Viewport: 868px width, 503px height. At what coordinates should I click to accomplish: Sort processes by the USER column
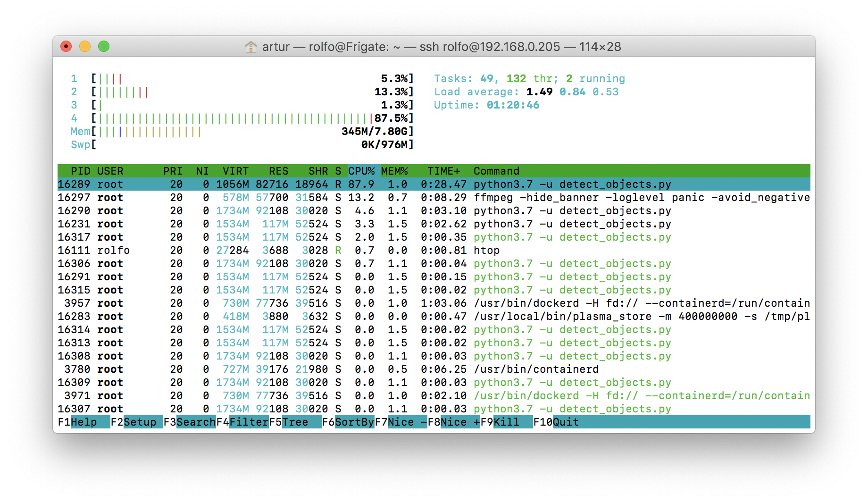pos(110,171)
